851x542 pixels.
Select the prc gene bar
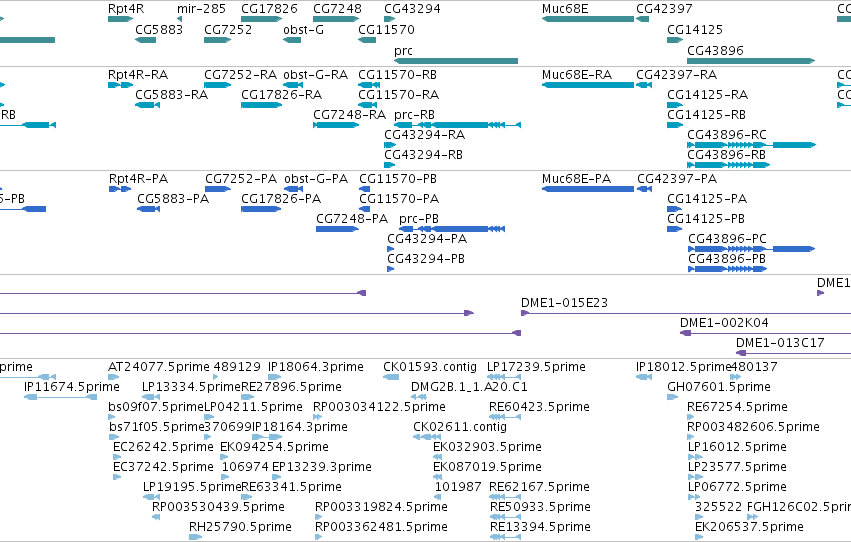click(456, 61)
